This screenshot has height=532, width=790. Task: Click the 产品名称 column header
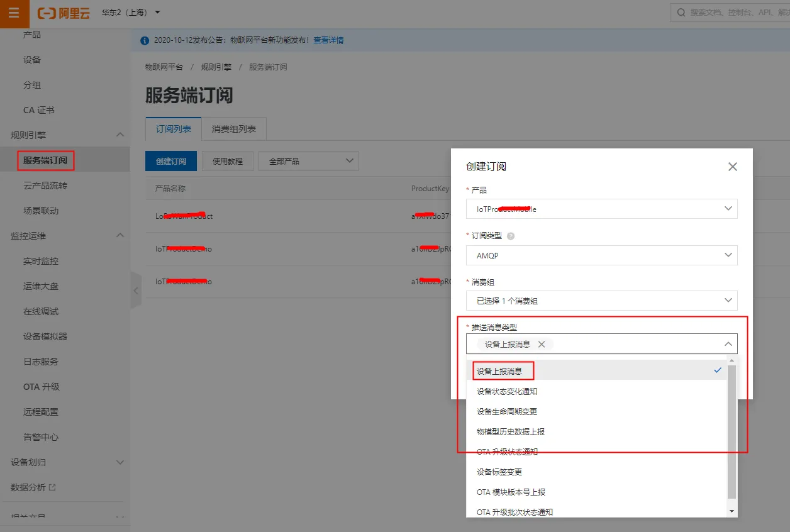point(170,189)
